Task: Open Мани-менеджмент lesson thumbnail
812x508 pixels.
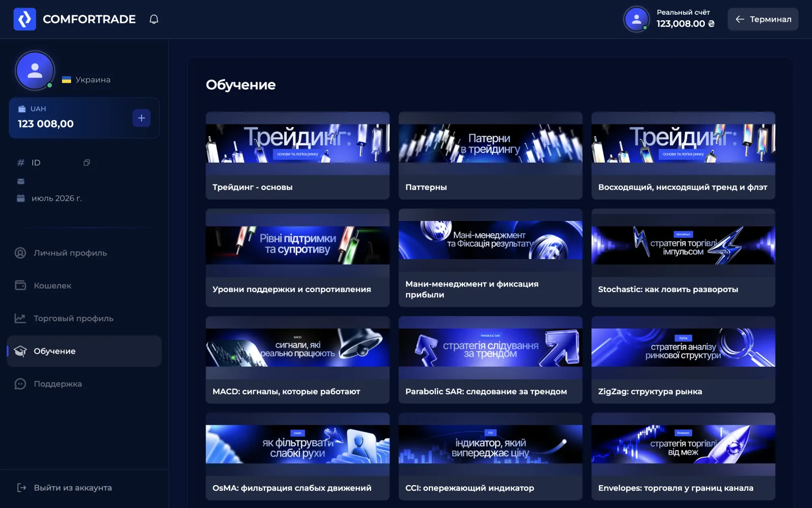Action: click(x=490, y=240)
